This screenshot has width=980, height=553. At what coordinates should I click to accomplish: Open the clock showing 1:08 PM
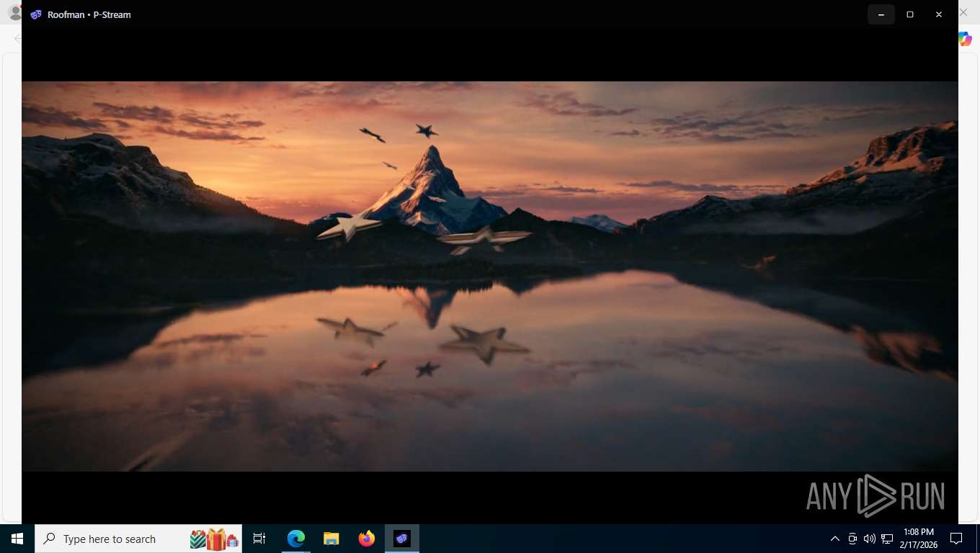tap(917, 539)
